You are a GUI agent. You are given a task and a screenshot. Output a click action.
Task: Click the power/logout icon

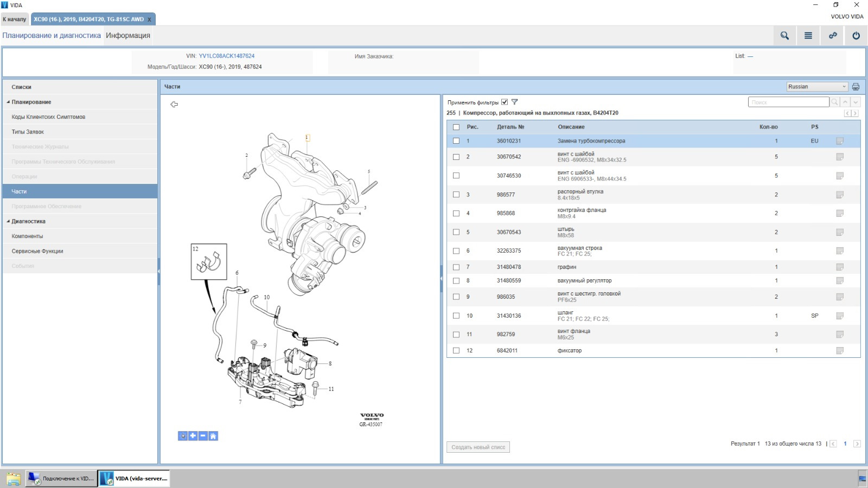pyautogui.click(x=856, y=36)
